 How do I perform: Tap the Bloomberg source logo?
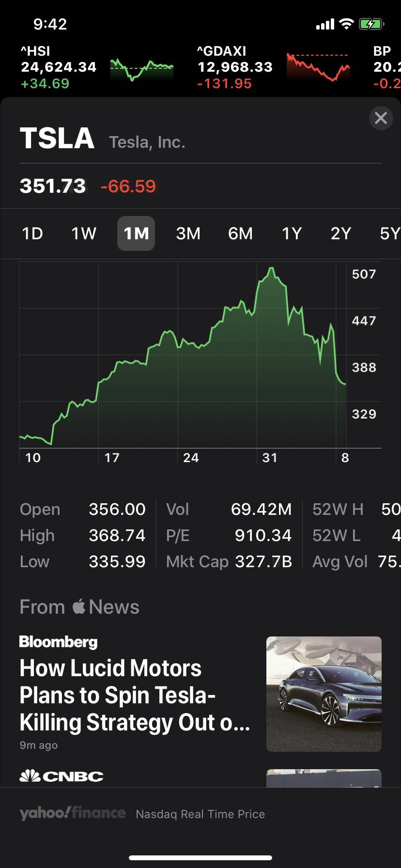59,642
